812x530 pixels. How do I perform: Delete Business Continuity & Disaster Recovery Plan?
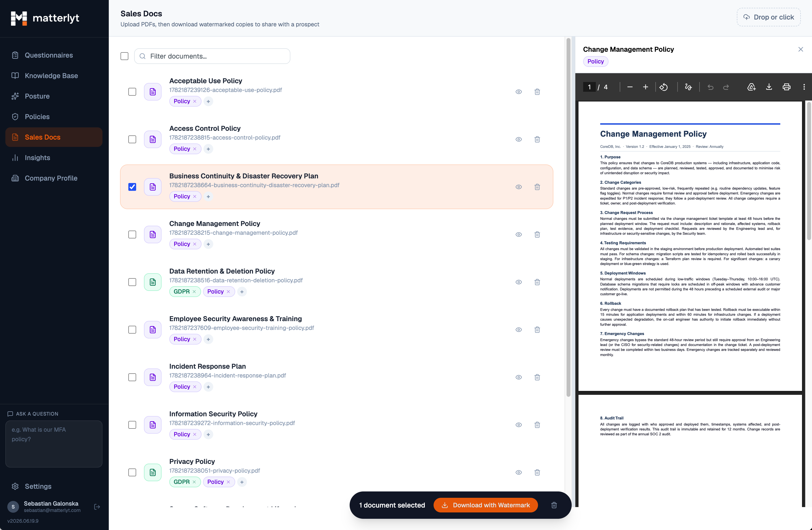pyautogui.click(x=537, y=187)
